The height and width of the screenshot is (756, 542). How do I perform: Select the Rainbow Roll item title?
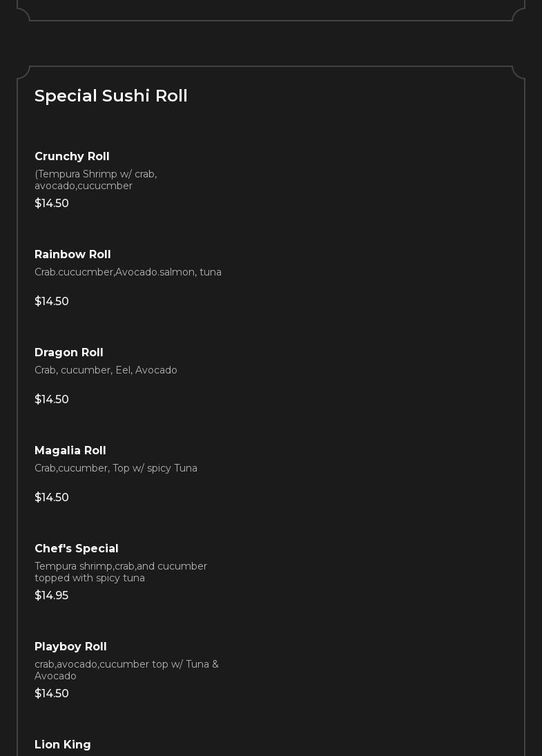tap(72, 255)
